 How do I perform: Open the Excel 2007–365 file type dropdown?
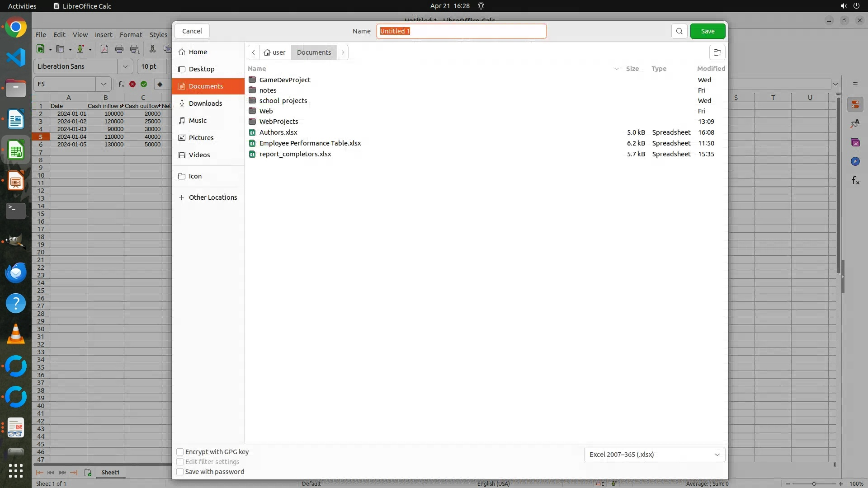(x=654, y=455)
